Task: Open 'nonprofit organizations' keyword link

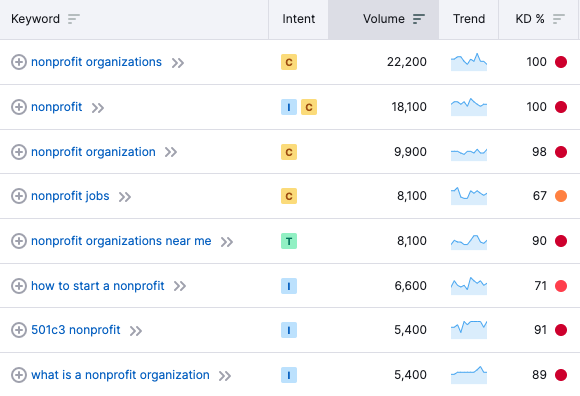Action: [96, 62]
